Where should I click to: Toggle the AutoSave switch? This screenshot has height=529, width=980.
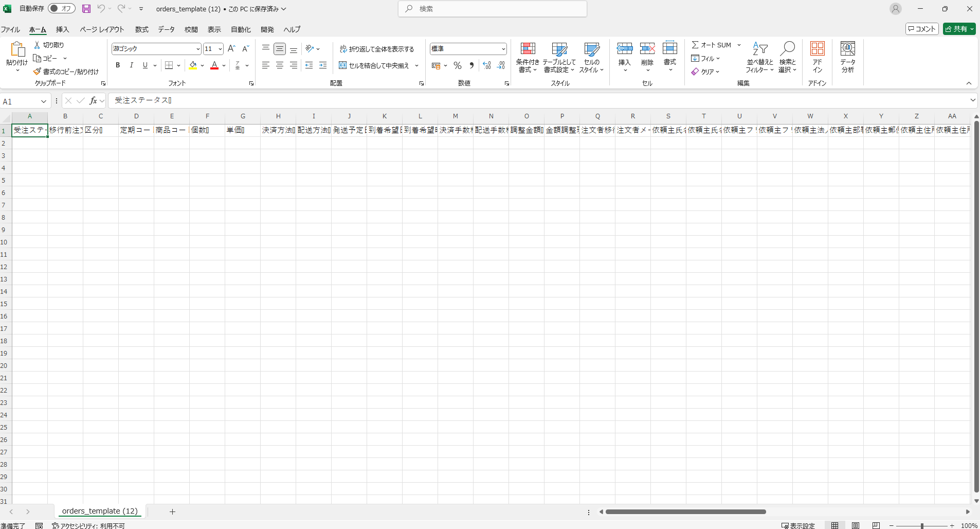62,9
